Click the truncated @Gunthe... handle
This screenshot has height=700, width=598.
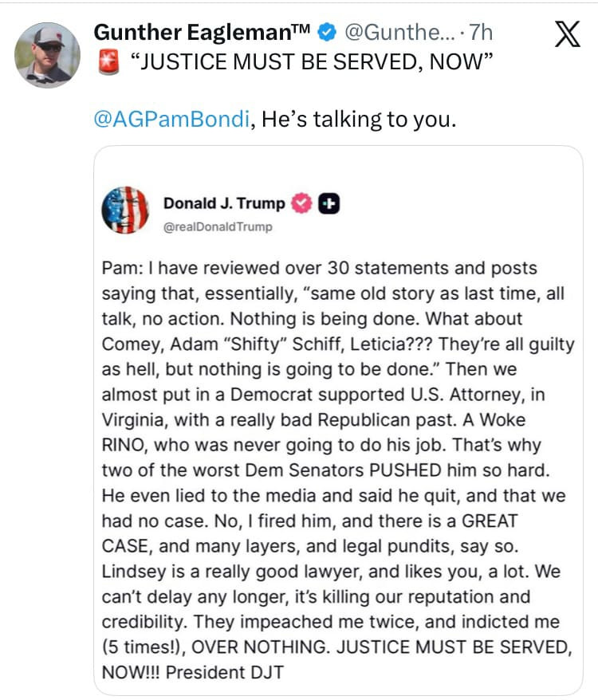(393, 33)
